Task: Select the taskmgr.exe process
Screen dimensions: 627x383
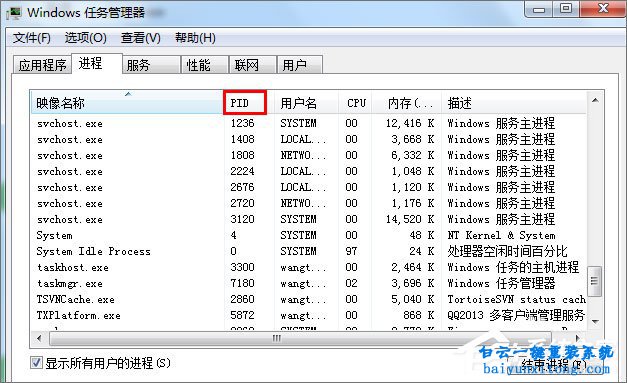Action: [70, 283]
